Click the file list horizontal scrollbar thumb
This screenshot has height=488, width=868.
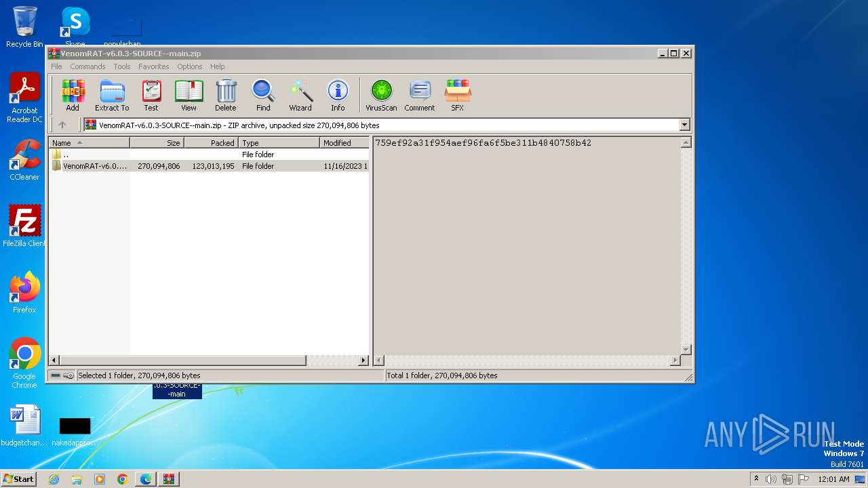click(183, 361)
